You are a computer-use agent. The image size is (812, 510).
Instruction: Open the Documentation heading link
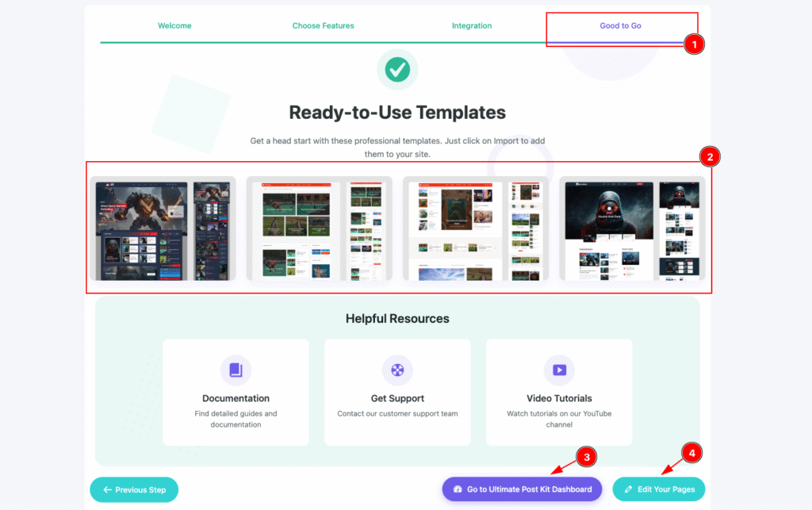pos(236,398)
